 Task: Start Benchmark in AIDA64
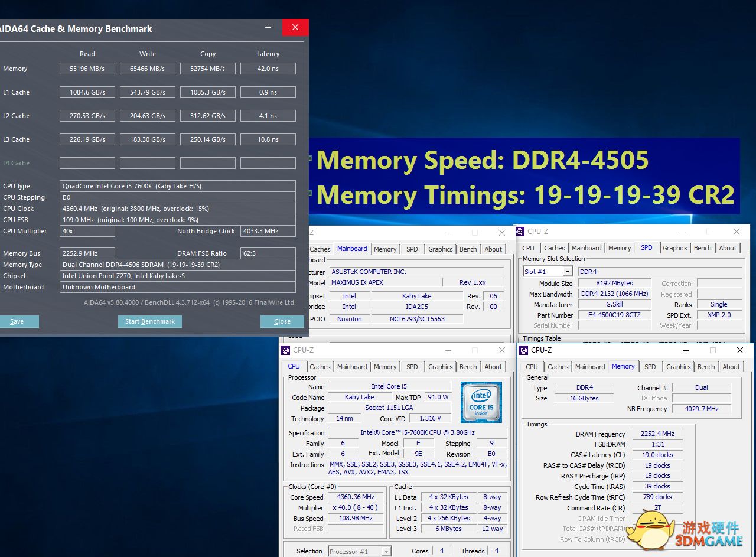150,321
